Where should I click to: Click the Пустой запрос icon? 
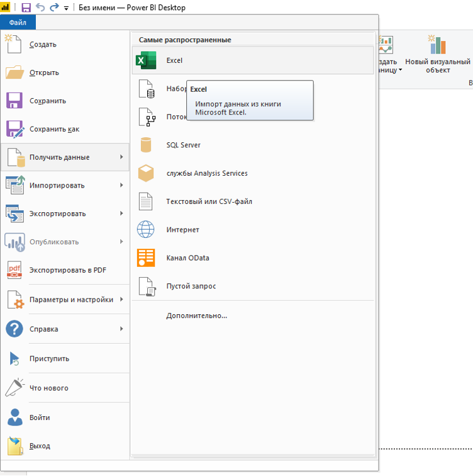pyautogui.click(x=147, y=286)
